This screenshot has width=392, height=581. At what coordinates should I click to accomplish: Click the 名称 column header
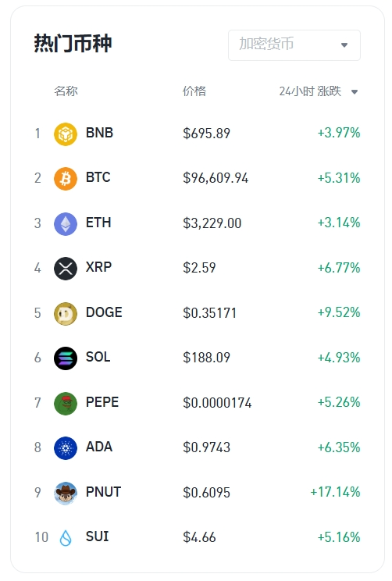pos(66,91)
